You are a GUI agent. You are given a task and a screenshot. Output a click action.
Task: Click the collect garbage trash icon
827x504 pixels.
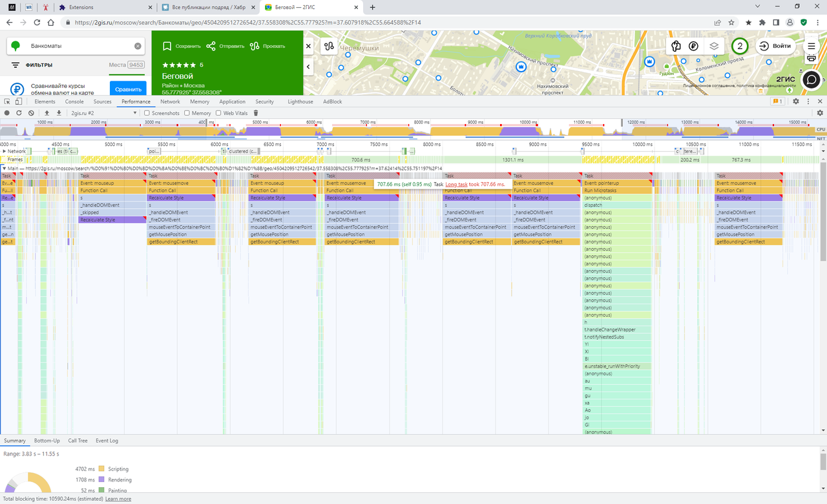256,113
